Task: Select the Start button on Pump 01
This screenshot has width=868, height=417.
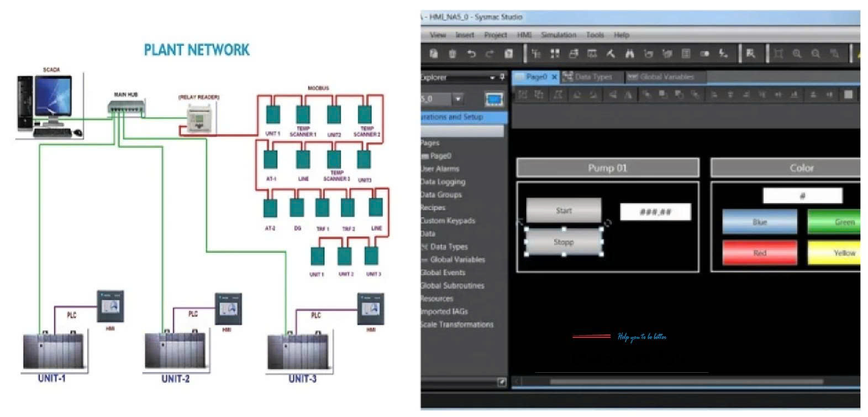Action: (x=564, y=211)
